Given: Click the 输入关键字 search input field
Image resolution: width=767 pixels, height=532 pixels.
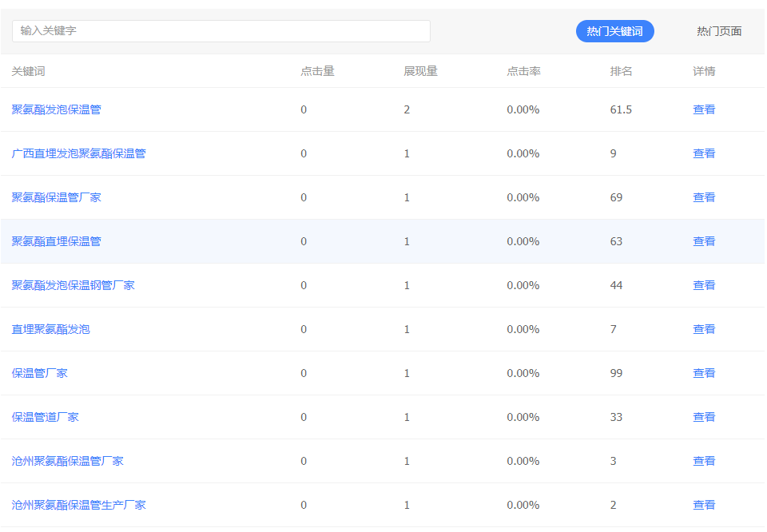Looking at the screenshot, I should (221, 31).
